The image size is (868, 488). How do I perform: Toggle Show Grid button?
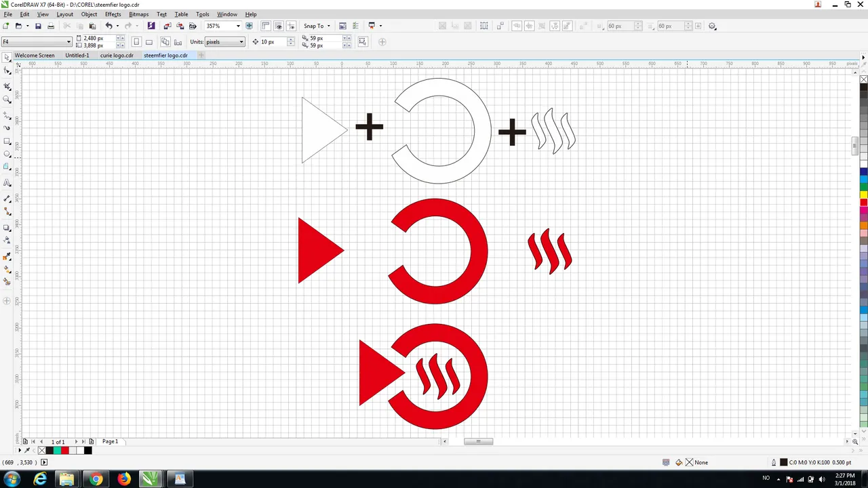(278, 26)
